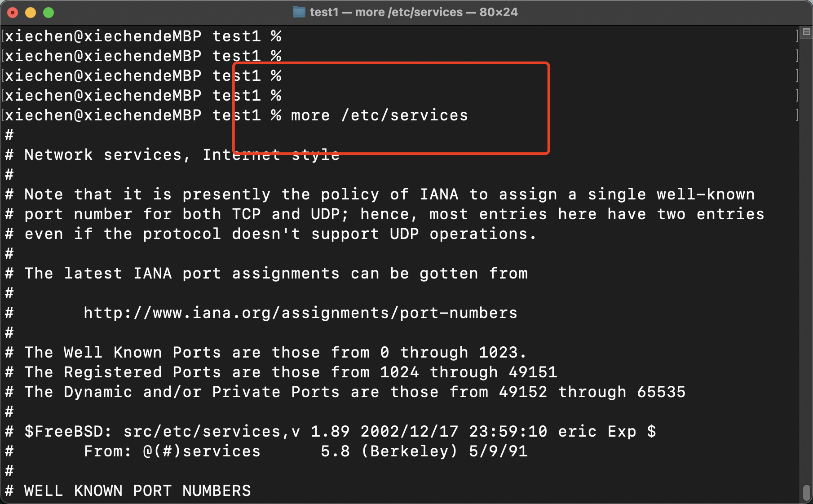Open the iana.org port-numbers URL
The width and height of the screenshot is (813, 504).
(x=300, y=313)
